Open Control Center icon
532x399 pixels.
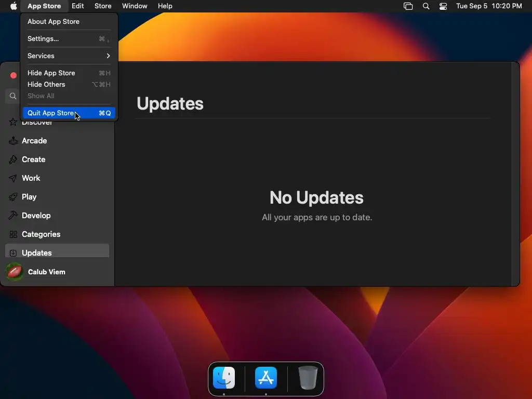coord(443,6)
